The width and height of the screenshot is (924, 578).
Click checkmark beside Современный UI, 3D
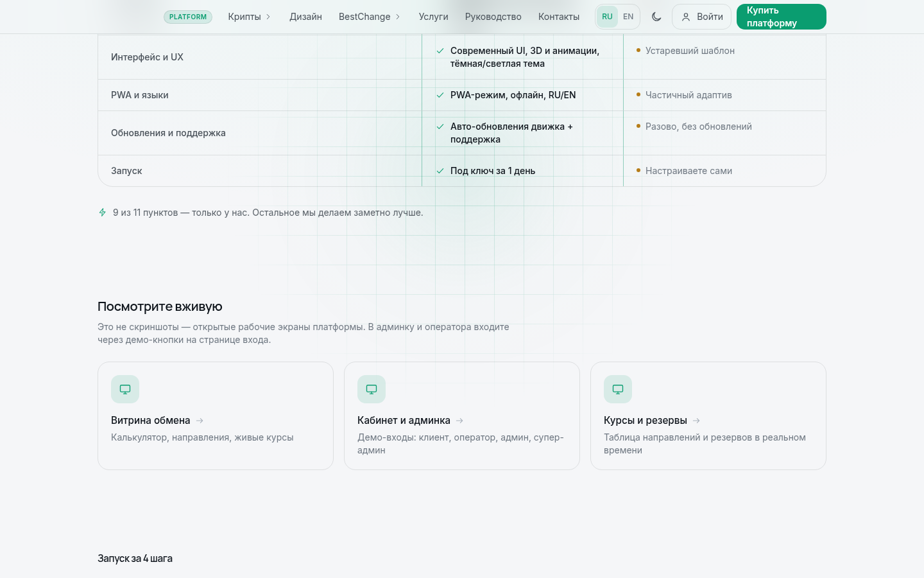440,51
